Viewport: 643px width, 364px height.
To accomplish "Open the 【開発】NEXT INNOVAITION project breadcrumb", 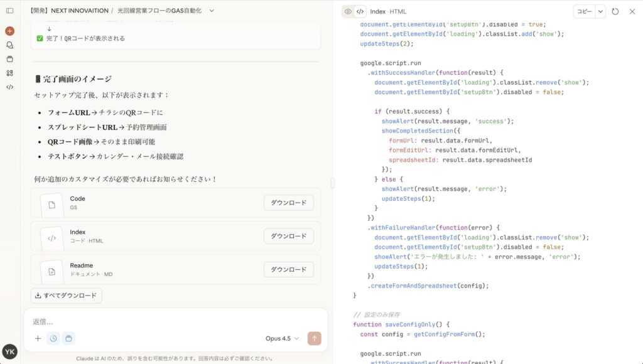I will tap(68, 11).
